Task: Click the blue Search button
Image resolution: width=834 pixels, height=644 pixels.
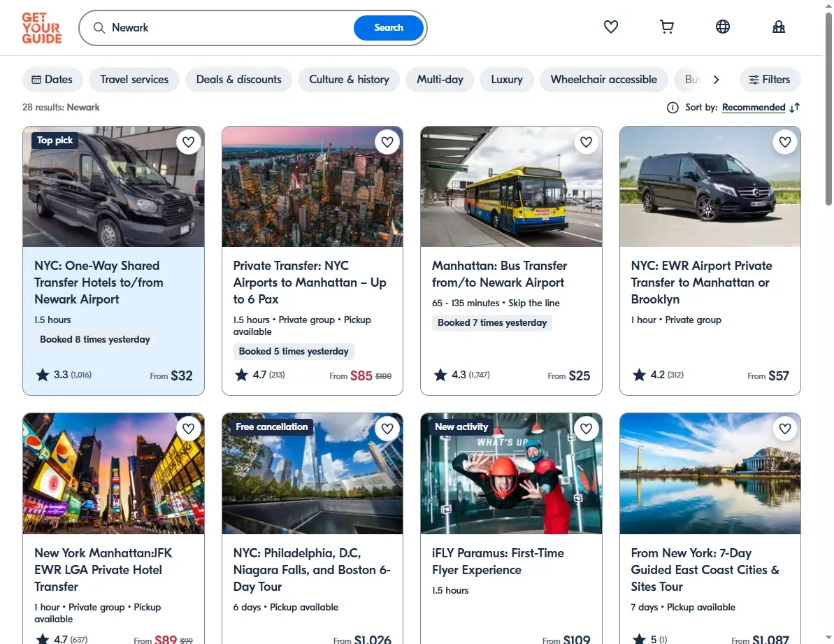Action: (x=388, y=28)
